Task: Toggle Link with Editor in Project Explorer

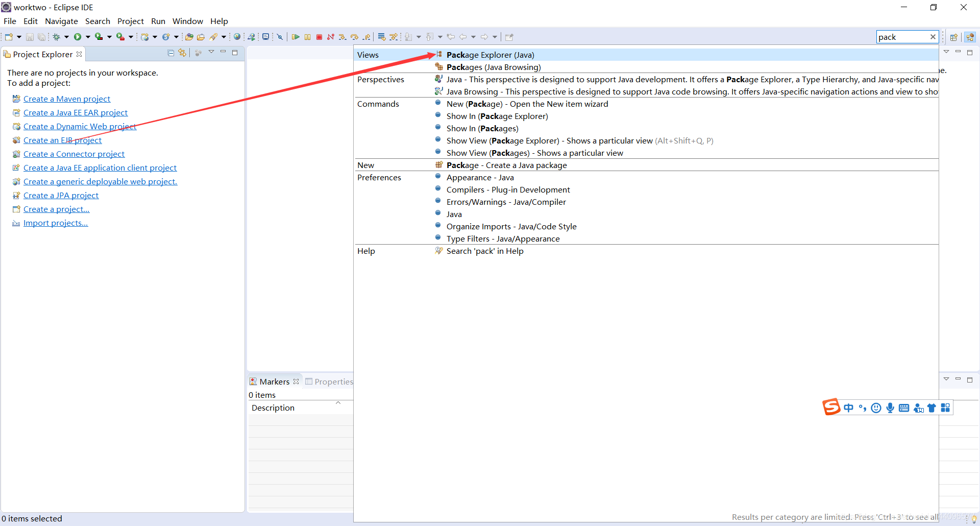Action: 182,53
